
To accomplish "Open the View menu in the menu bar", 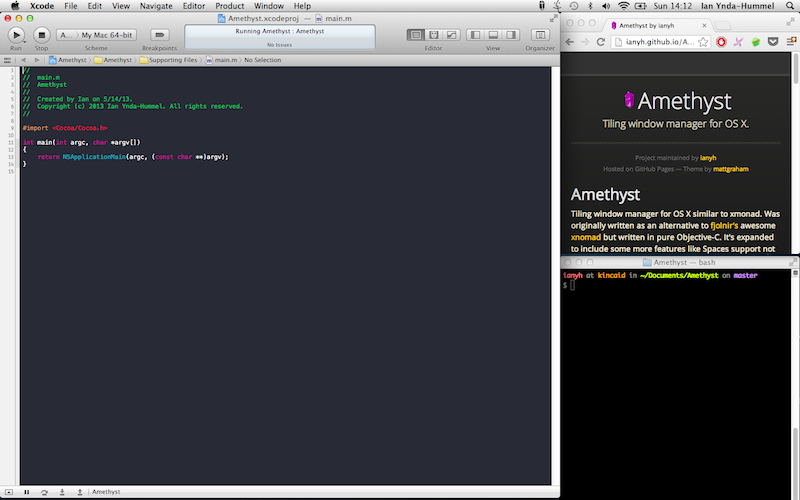I will [121, 6].
